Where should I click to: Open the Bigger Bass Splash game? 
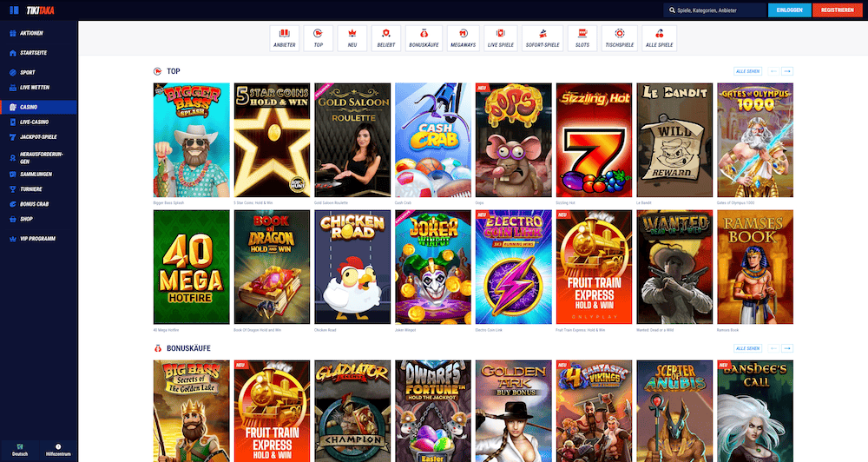point(192,140)
